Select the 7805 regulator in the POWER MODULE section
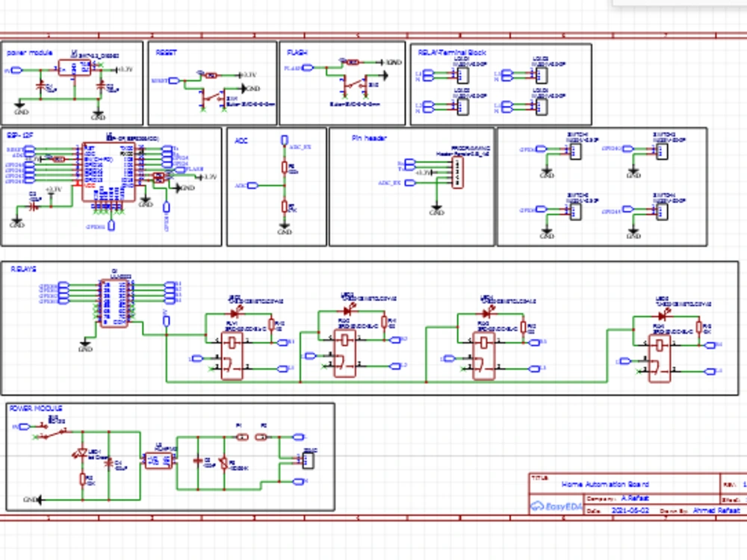The image size is (747, 560). pos(157,461)
